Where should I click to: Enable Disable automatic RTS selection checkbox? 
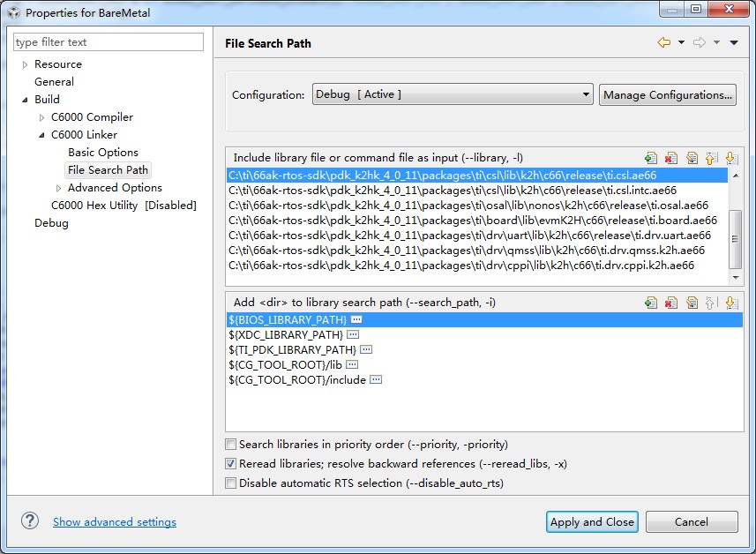[x=231, y=483]
